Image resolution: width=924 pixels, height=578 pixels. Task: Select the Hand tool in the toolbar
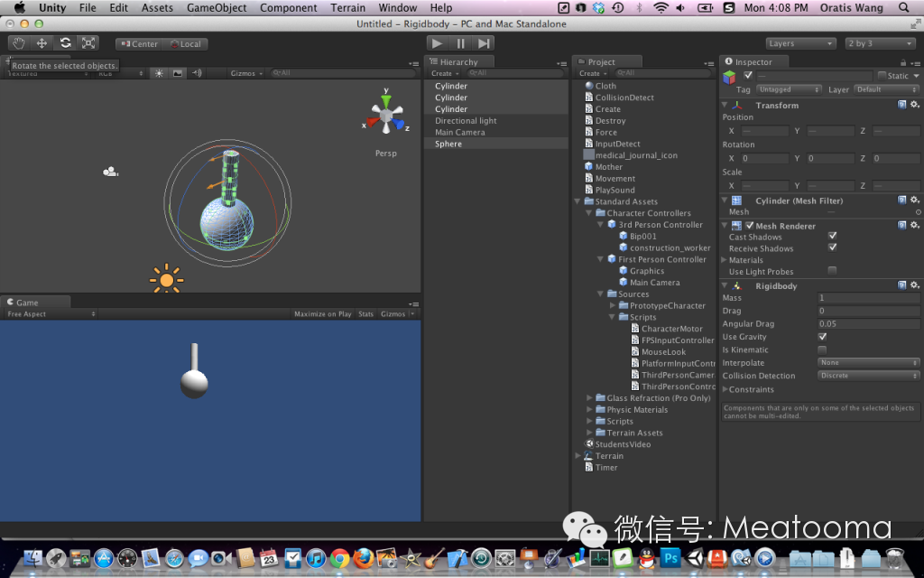(x=19, y=43)
